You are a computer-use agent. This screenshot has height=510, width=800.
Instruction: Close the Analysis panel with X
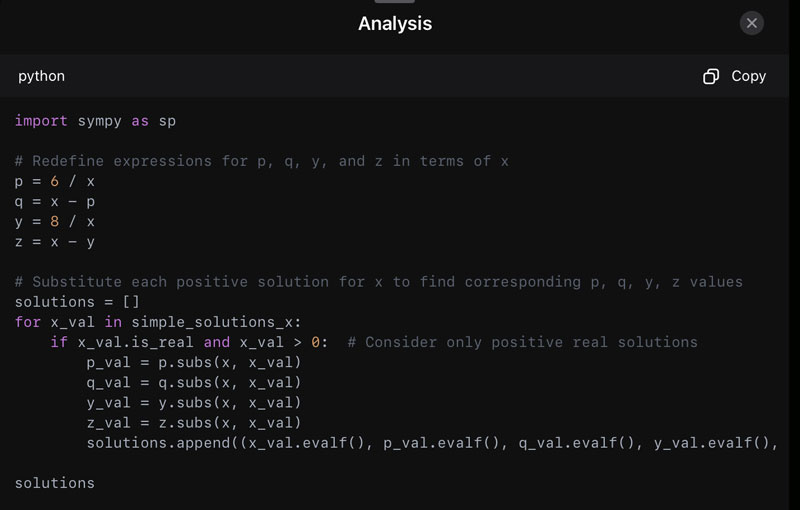(x=752, y=23)
